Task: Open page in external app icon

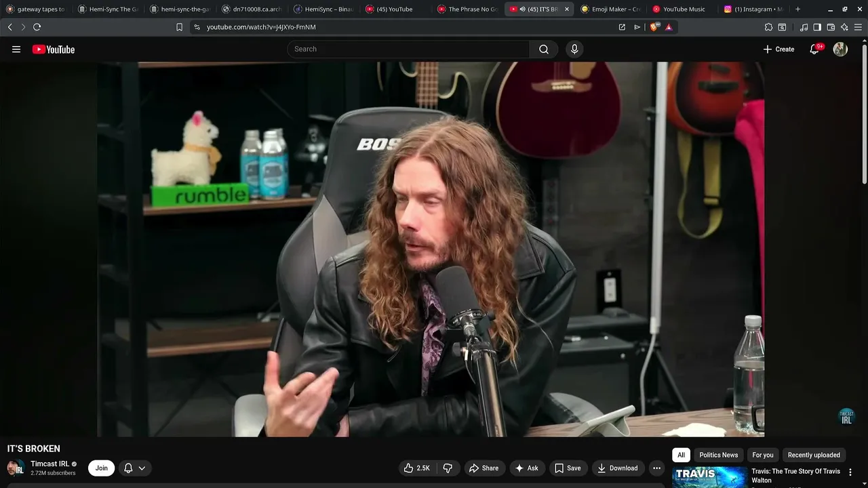Action: pos(622,27)
